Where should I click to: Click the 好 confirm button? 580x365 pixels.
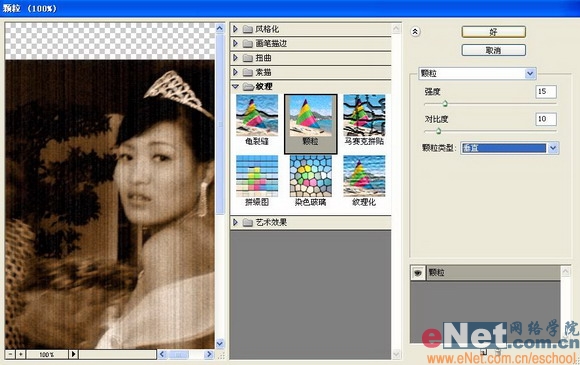pos(493,32)
